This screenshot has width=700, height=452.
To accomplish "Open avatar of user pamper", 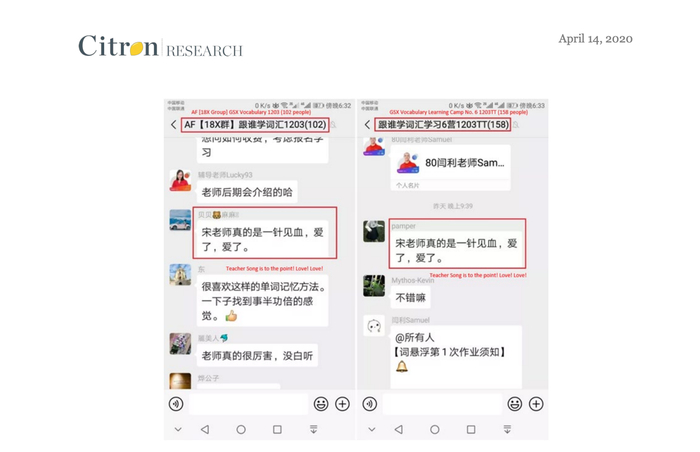I will (x=374, y=231).
